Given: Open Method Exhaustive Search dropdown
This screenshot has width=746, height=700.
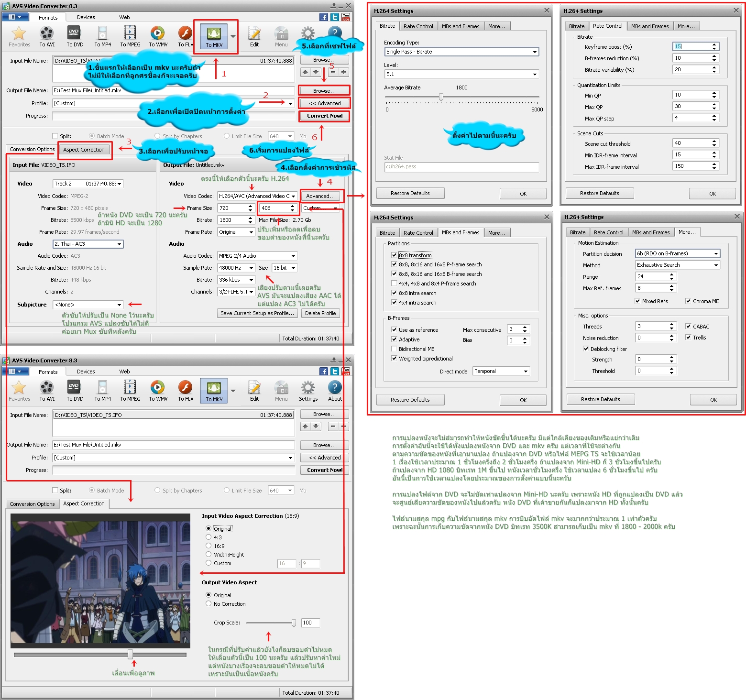Looking at the screenshot, I should [x=678, y=265].
